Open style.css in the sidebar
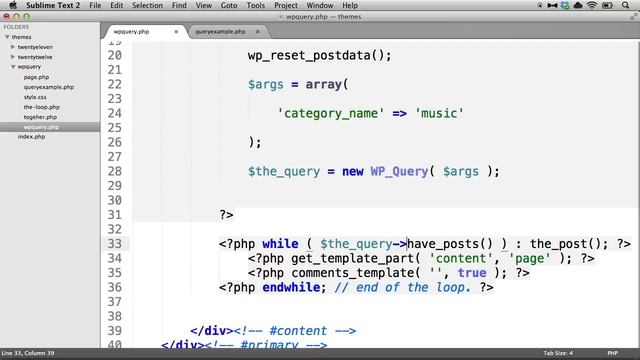The height and width of the screenshot is (360, 640). (x=35, y=97)
